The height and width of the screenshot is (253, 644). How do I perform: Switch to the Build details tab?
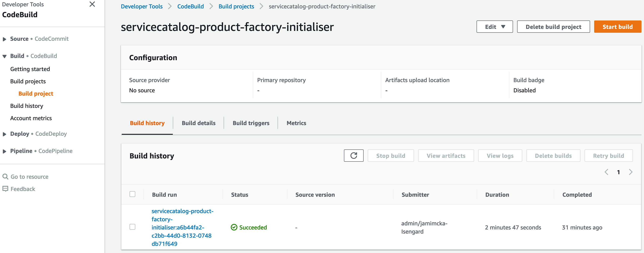[x=198, y=123]
